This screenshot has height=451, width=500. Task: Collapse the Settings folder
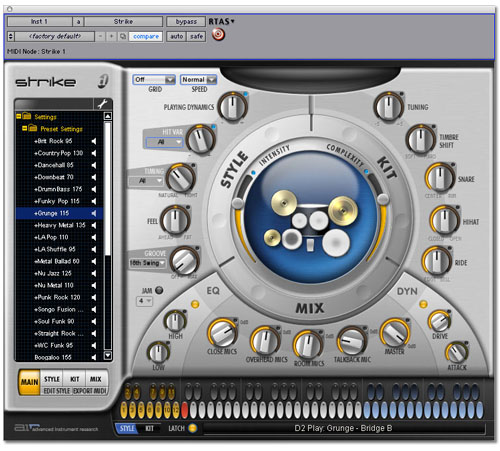pyautogui.click(x=19, y=116)
